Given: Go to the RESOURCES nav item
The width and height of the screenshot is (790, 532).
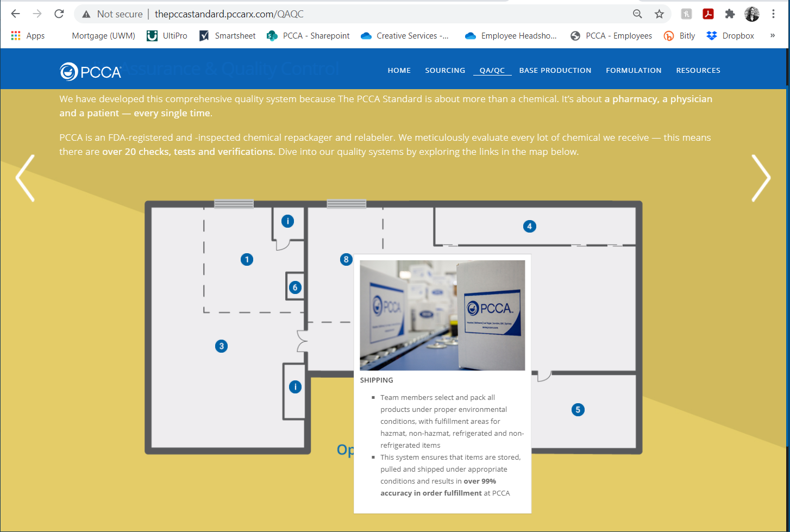Looking at the screenshot, I should tap(698, 70).
